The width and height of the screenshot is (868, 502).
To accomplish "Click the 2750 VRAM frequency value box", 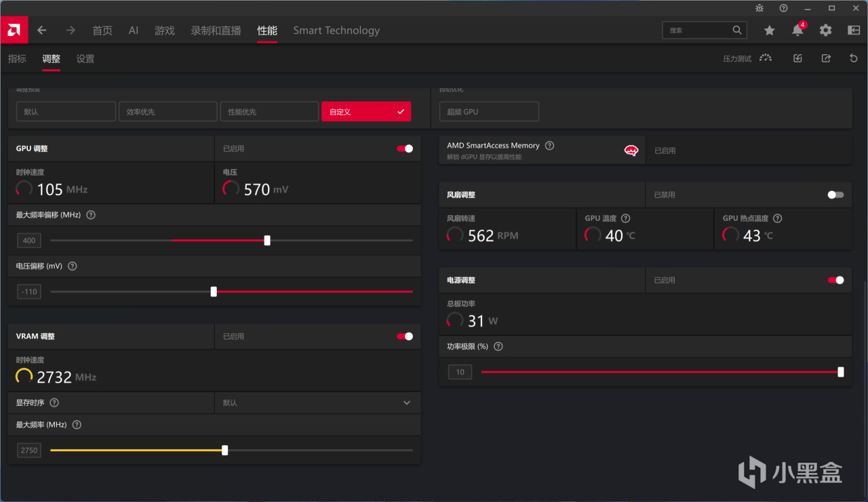I will pyautogui.click(x=29, y=450).
